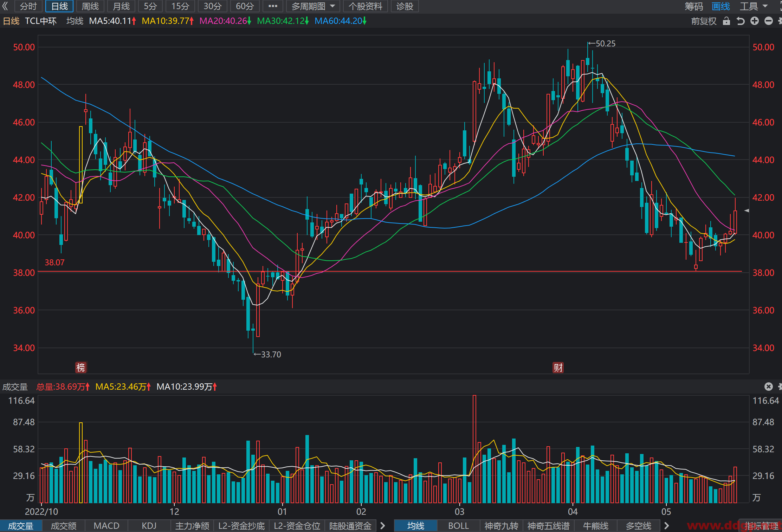The image size is (782, 532).
Task: Select the 牛熊线 indicator tab
Action: click(x=596, y=526)
